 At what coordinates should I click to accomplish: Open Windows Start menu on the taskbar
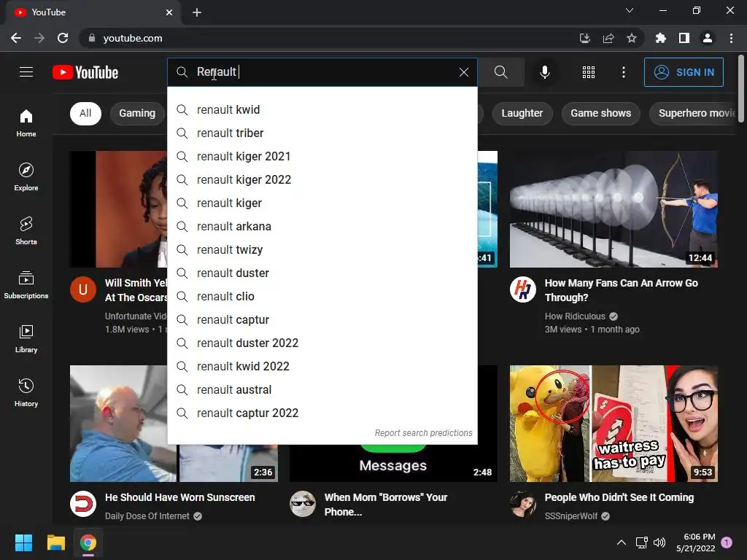[23, 542]
